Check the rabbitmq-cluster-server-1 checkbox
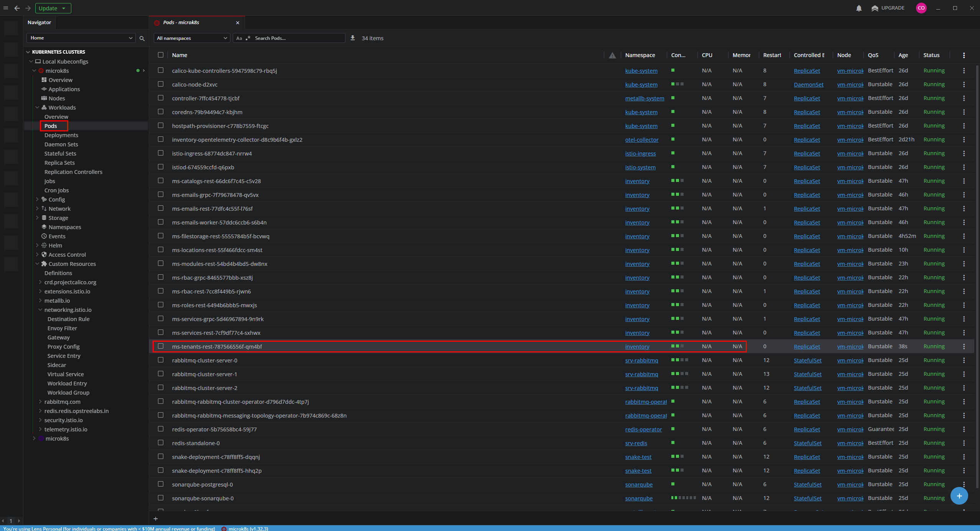The height and width of the screenshot is (531, 980). 161,374
